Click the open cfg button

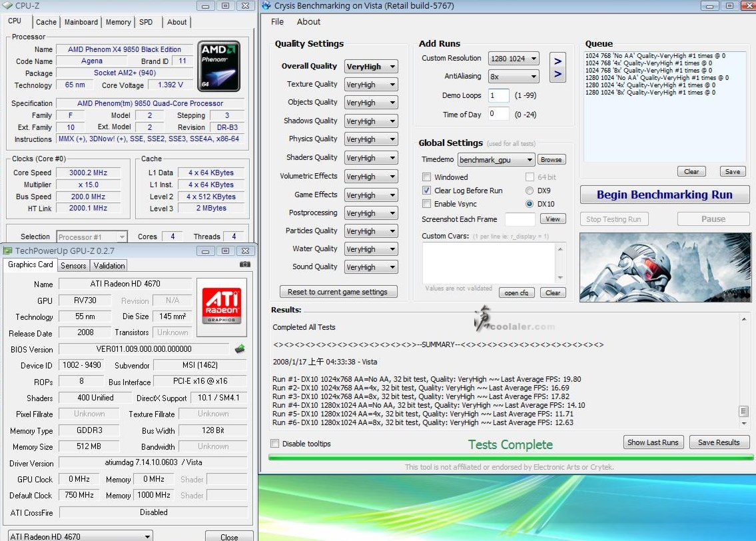516,292
